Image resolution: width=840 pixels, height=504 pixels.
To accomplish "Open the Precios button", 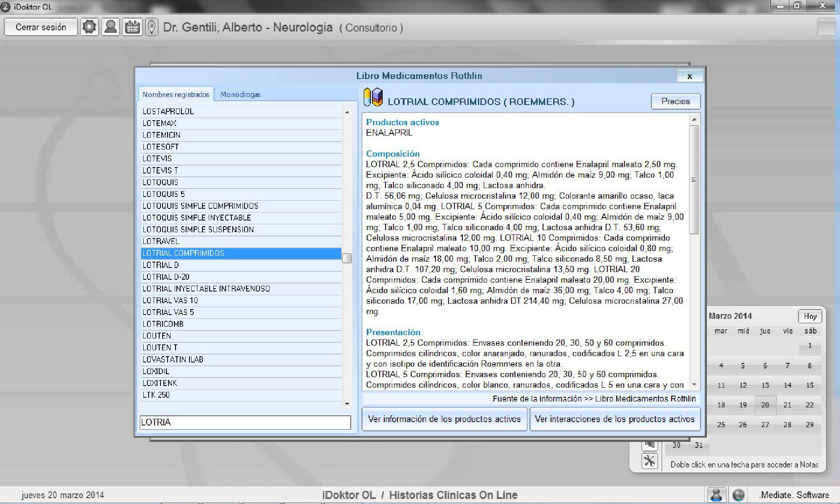I will (x=675, y=101).
